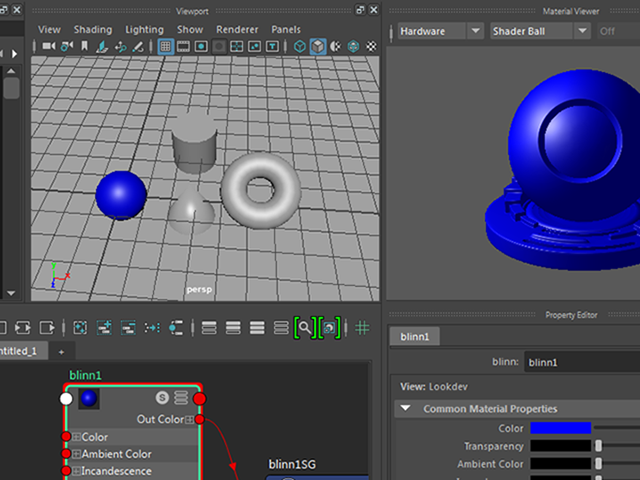Click the blinn1 node swatch thumbnail
Viewport: 640px width, 480px height.
tap(89, 398)
